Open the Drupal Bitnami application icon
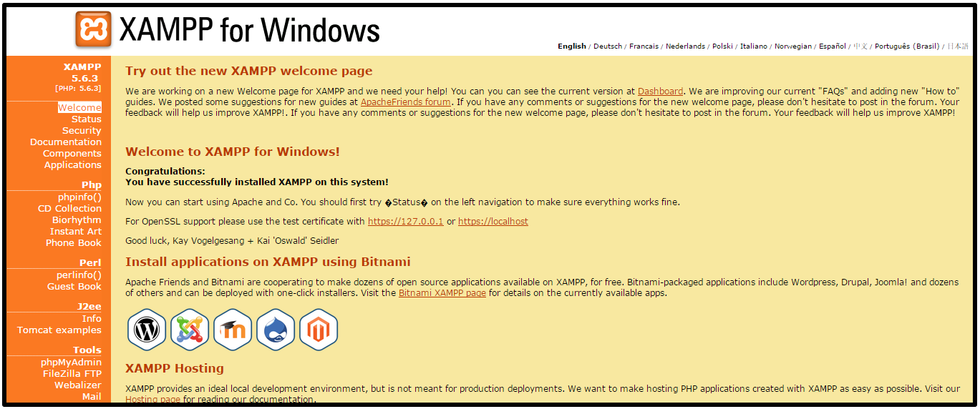The width and height of the screenshot is (980, 409). [276, 330]
